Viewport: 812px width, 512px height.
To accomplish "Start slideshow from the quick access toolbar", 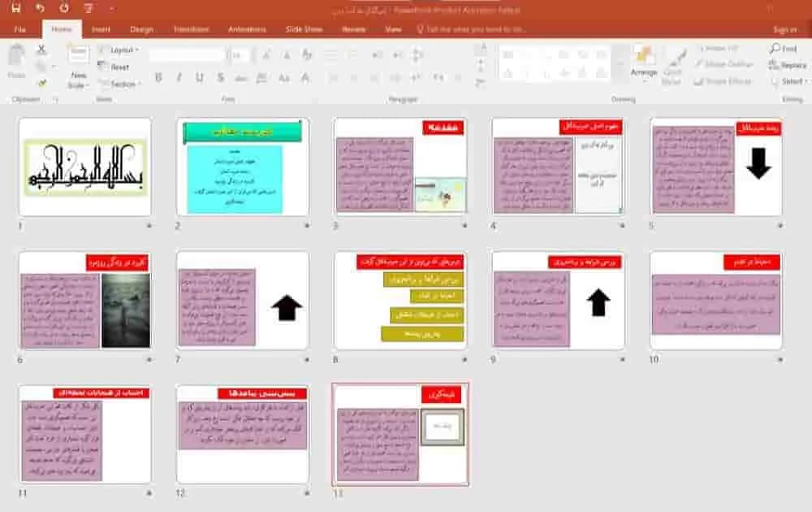I will click(89, 8).
